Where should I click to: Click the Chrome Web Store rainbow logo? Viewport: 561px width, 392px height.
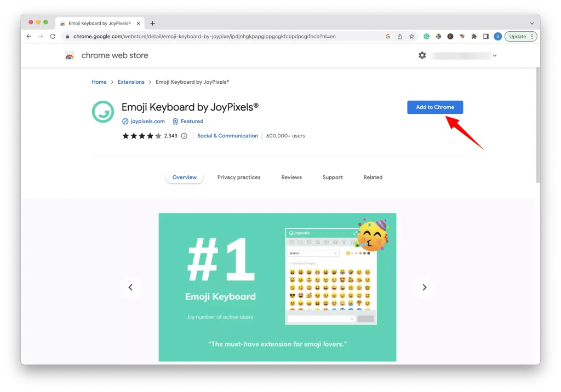69,55
